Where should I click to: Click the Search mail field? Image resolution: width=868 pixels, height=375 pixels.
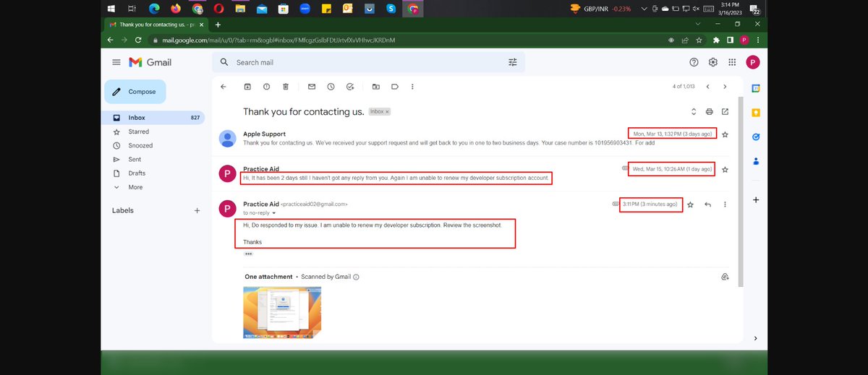369,62
